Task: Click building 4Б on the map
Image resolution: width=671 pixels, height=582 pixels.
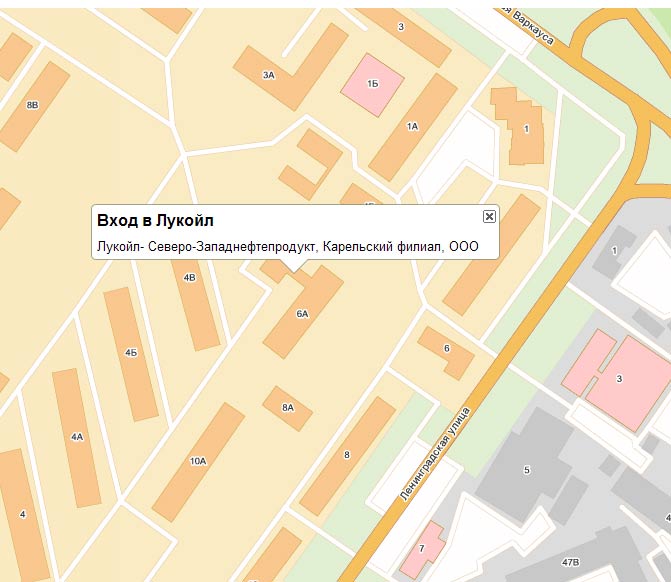Action: pyautogui.click(x=131, y=353)
